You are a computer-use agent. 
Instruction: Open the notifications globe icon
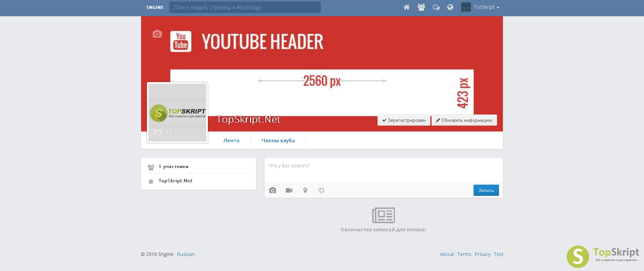[x=450, y=7]
